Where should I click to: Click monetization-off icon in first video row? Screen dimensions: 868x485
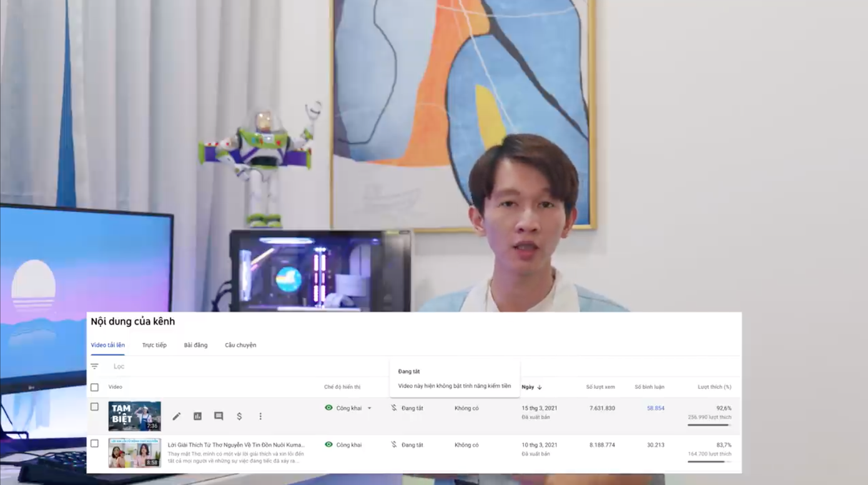[x=394, y=408]
